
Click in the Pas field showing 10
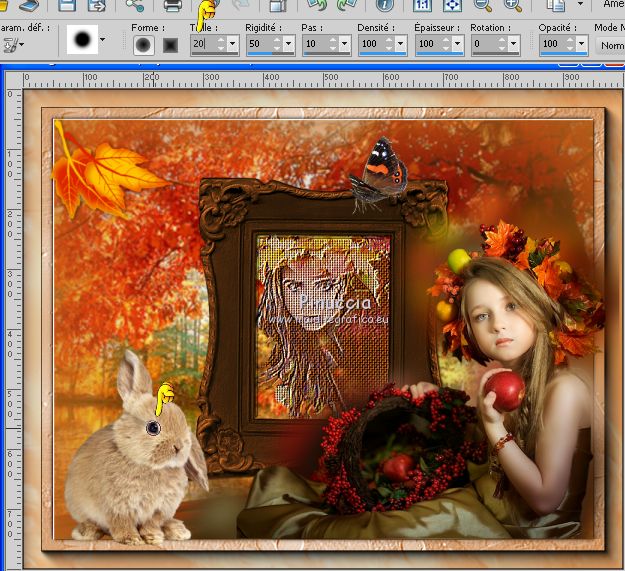315,43
